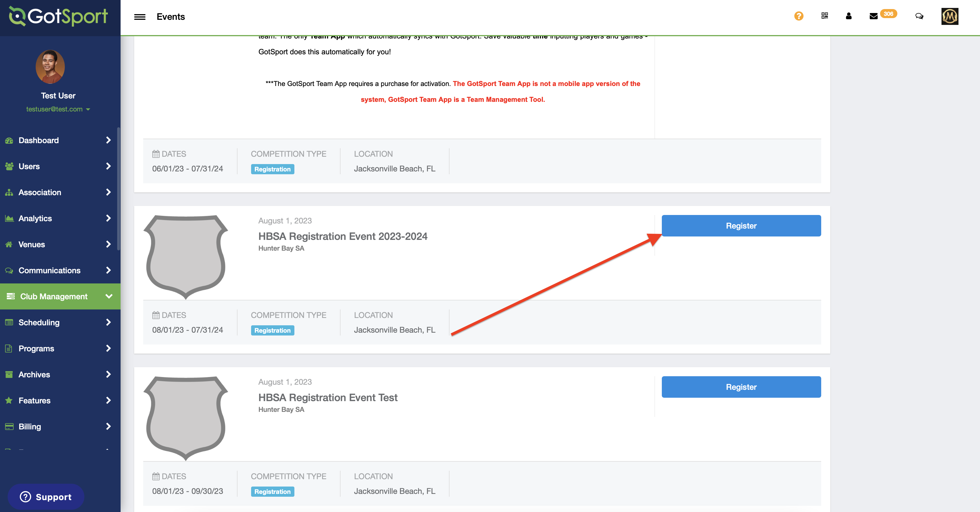Screen dimensions: 980x512
Task: Click the Scheduling calendar icon
Action: tap(9, 322)
